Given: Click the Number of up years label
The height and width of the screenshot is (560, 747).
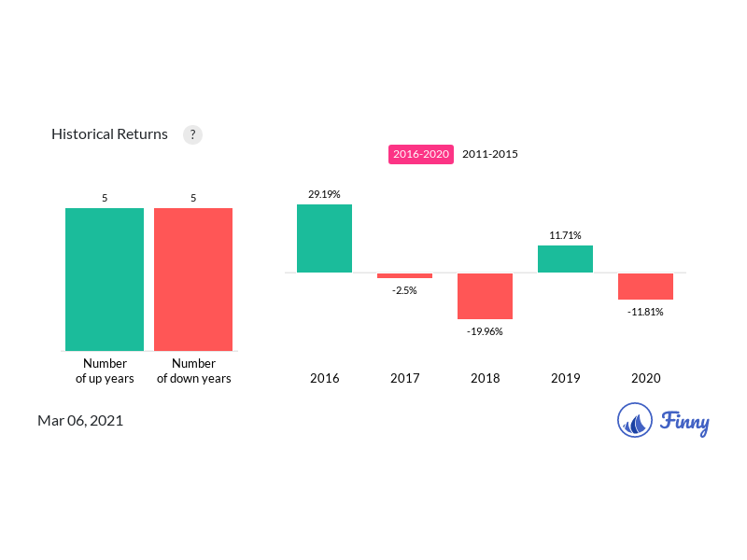Looking at the screenshot, I should coord(105,371).
